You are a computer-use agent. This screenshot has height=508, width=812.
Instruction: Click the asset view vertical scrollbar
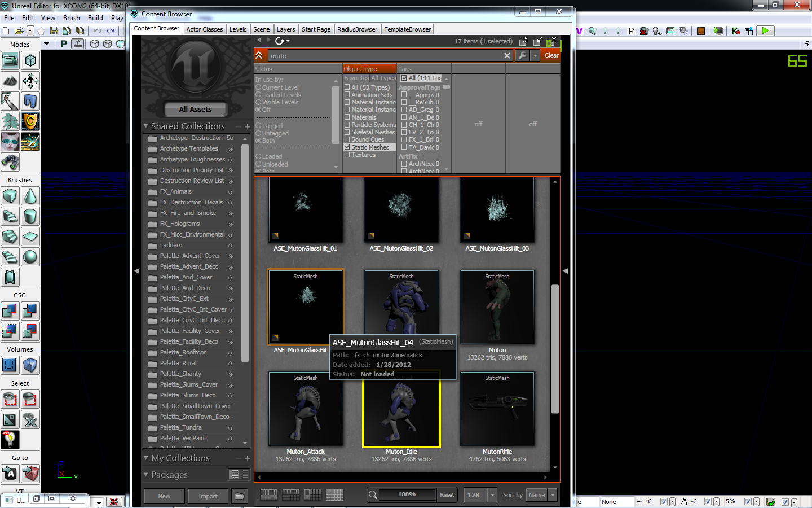coord(555,349)
